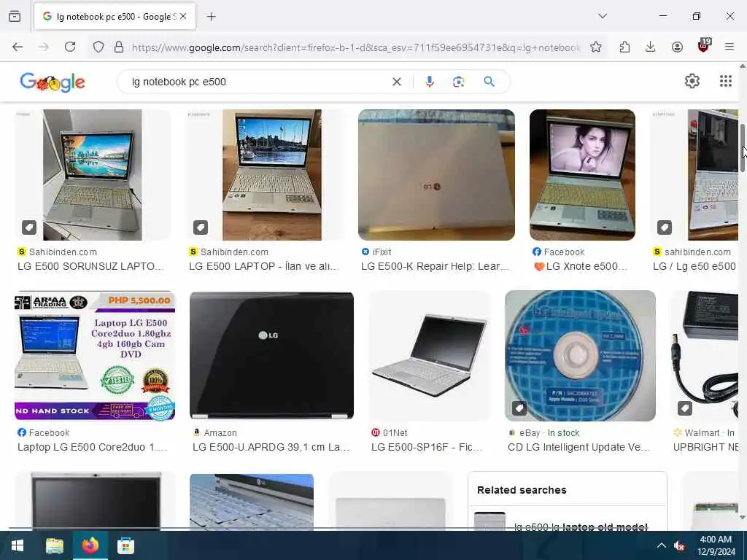Click eBay In stock source label

[543, 433]
